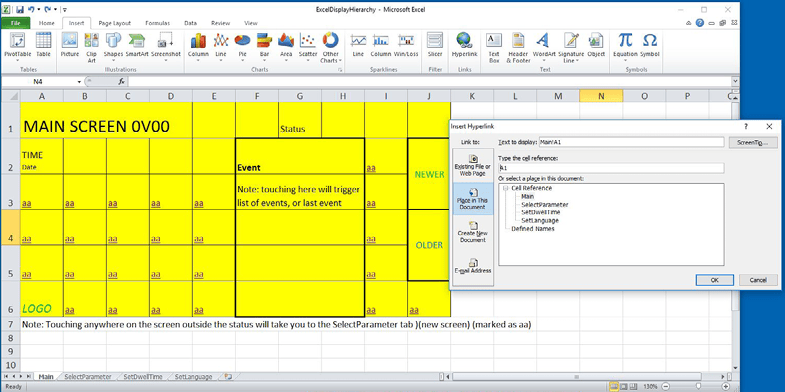Collapse the Cell Reference tree node

point(506,188)
